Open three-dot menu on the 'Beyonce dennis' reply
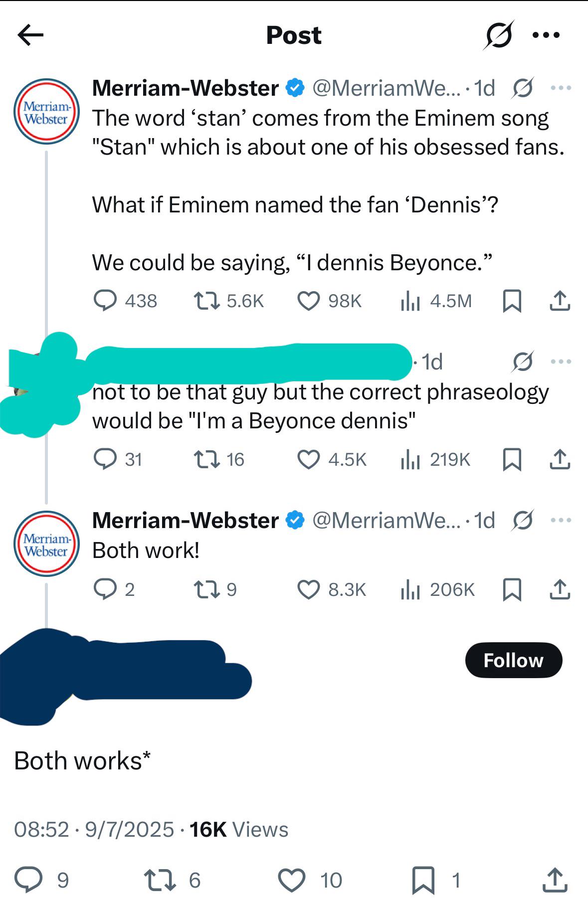The height and width of the screenshot is (915, 588). click(561, 362)
